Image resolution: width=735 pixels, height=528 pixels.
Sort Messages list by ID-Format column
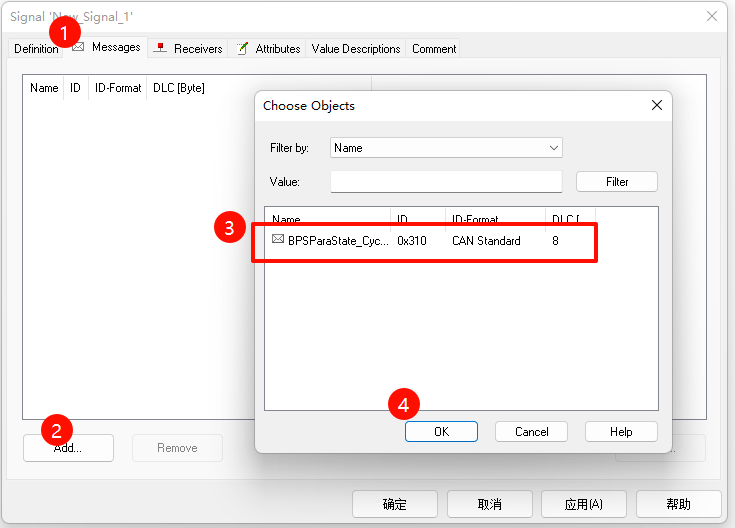pyautogui.click(x=118, y=88)
